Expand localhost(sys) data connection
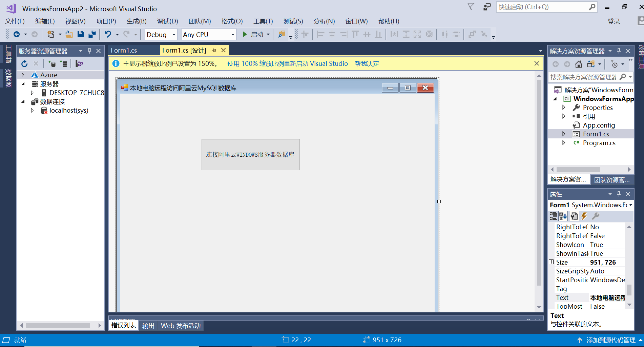Viewport: 644px width, 347px height. point(32,110)
